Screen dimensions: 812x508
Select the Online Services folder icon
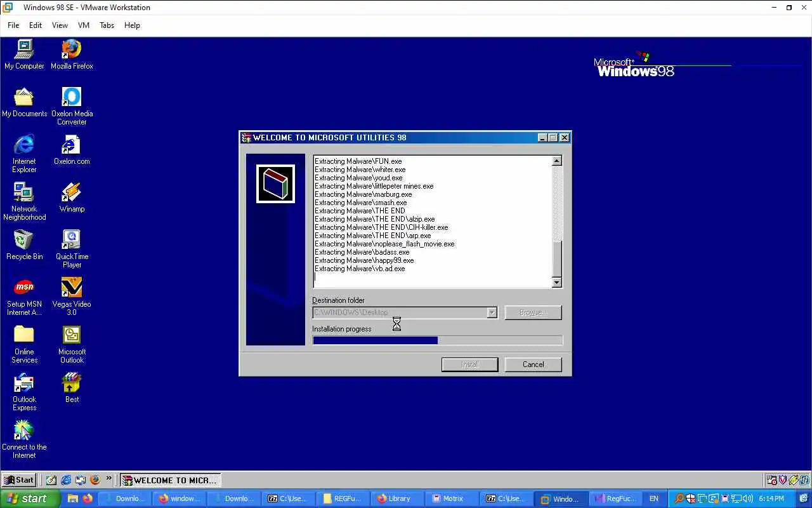coord(24,344)
